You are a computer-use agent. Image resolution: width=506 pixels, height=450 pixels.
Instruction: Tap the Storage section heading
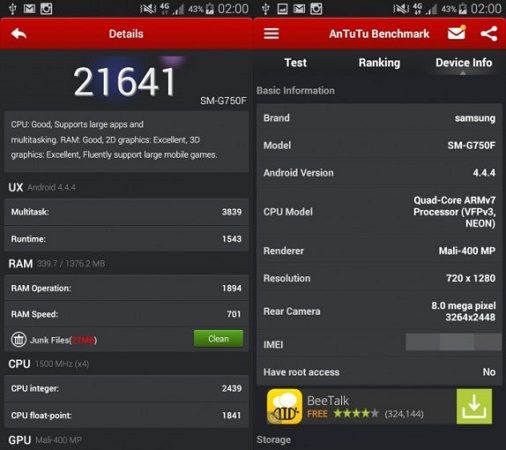pyautogui.click(x=273, y=440)
